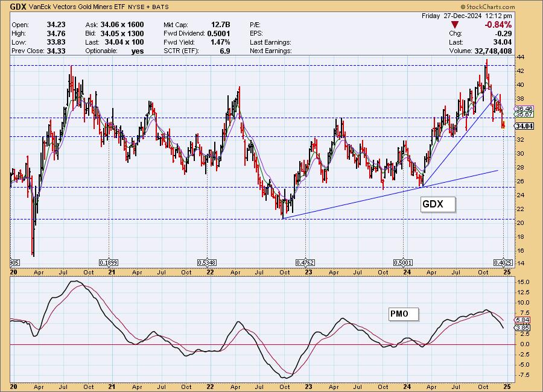Click the StockCharts.com copyright text

point(487,7)
